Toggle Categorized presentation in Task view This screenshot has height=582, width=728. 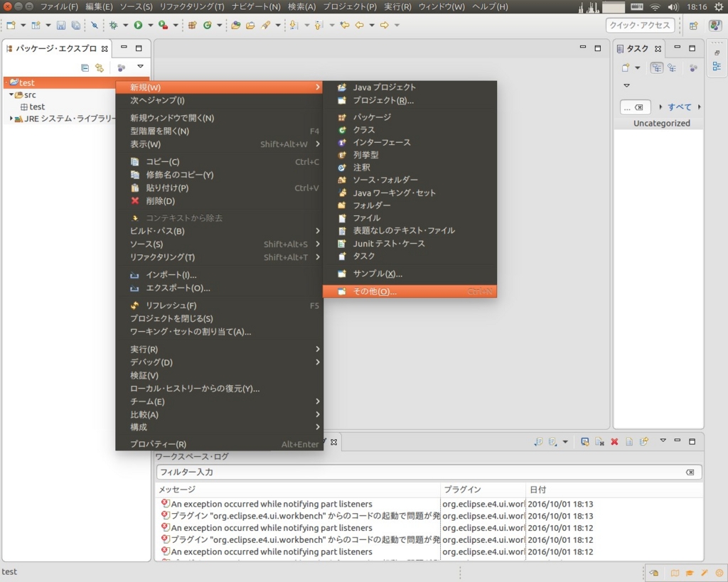656,68
